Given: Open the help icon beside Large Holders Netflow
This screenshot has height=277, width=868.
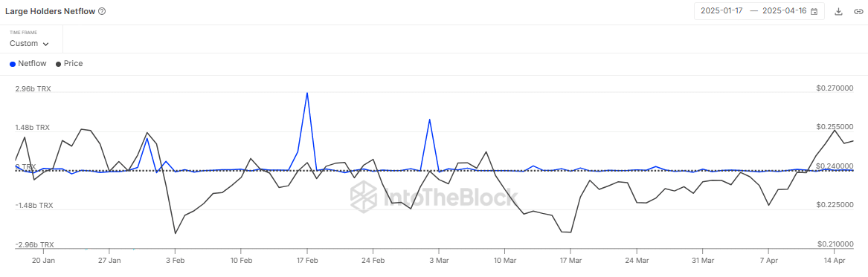Looking at the screenshot, I should coord(102,11).
